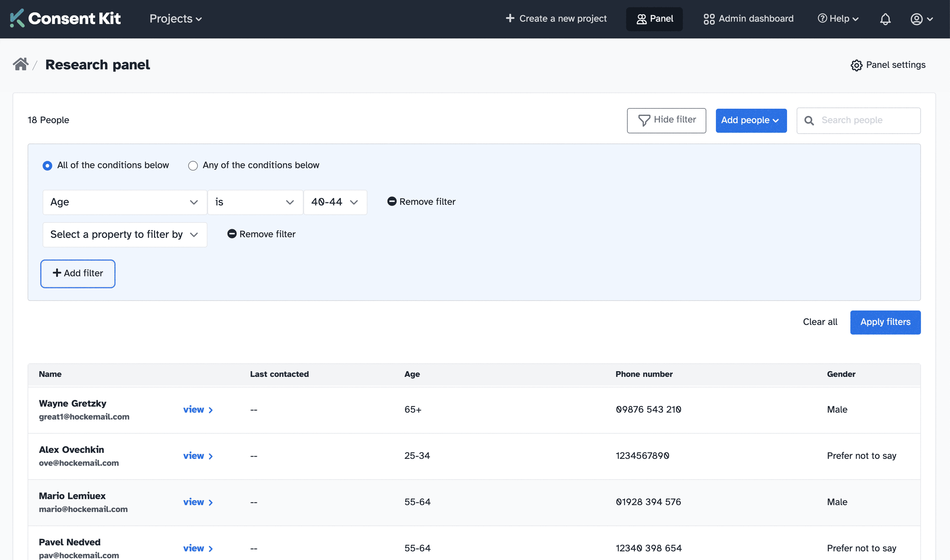Open notifications via the bell icon
The height and width of the screenshot is (560, 950).
886,19
